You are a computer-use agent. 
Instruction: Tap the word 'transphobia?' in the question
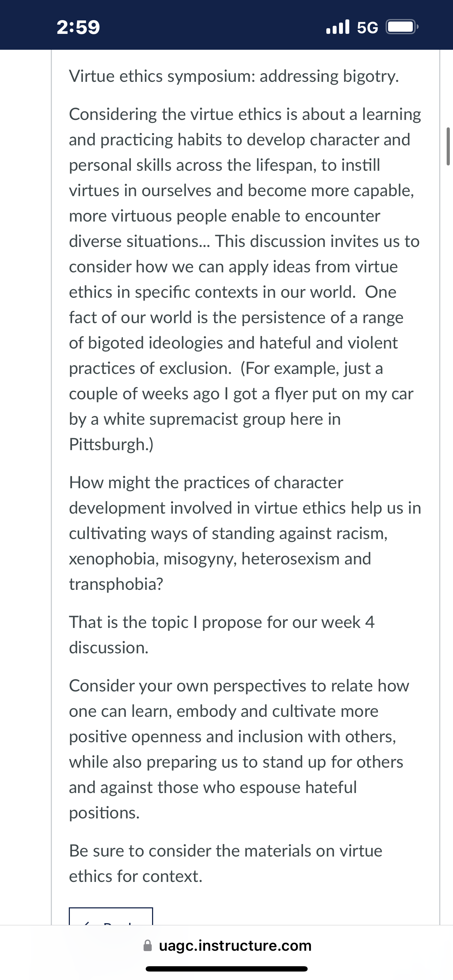click(116, 584)
